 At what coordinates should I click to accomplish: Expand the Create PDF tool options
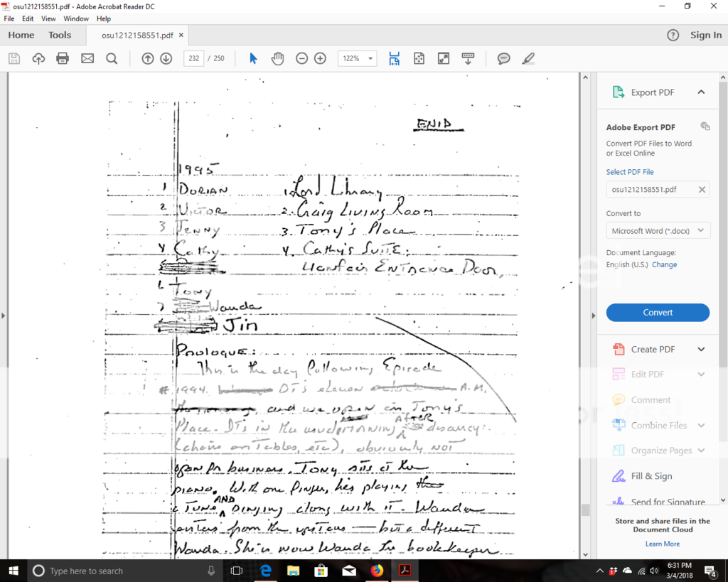pos(701,349)
